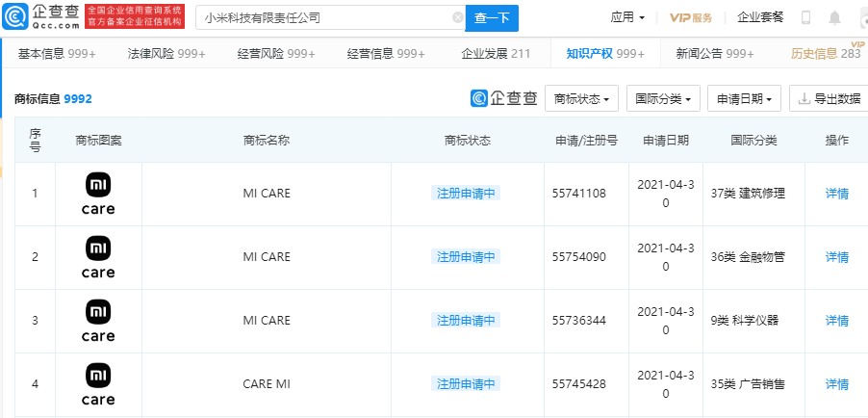
Task: Click 导出数据 export button
Action: [x=829, y=98]
